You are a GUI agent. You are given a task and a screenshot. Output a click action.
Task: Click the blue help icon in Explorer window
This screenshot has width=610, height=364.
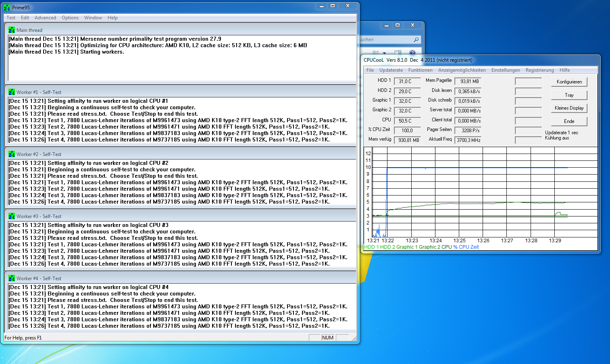pos(412,52)
